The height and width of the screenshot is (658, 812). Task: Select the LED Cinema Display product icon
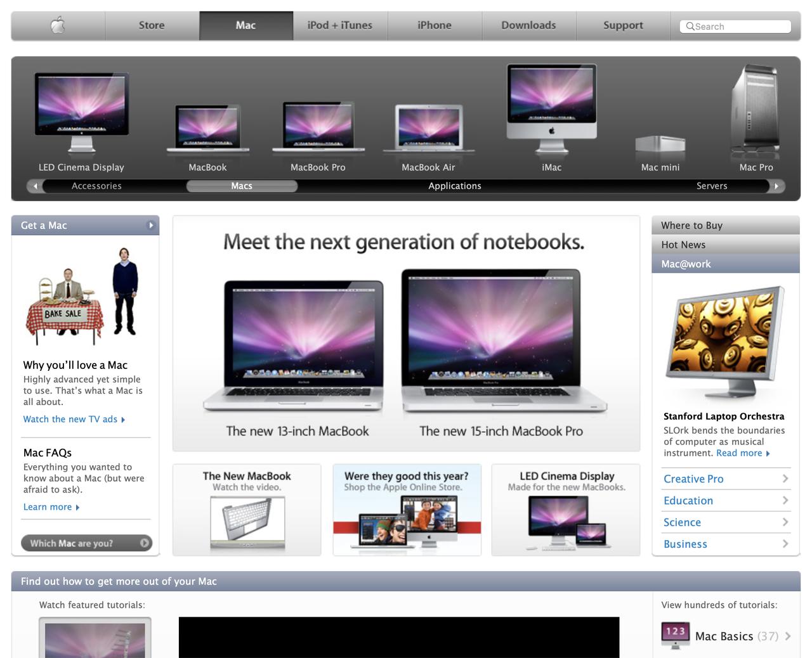point(81,113)
